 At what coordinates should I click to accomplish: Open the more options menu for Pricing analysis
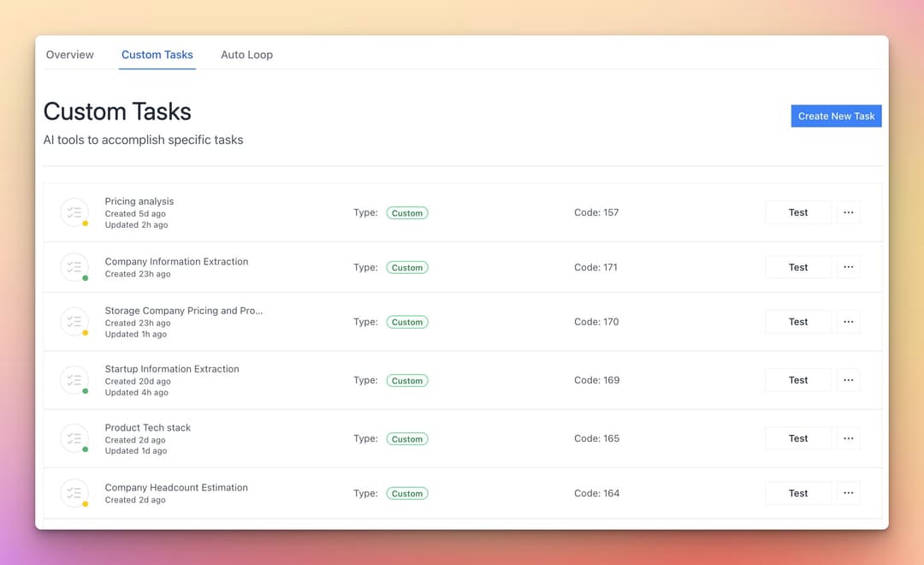pyautogui.click(x=848, y=212)
